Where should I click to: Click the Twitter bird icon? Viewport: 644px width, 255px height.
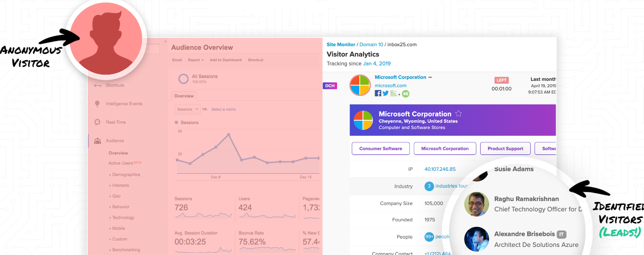[x=385, y=93]
